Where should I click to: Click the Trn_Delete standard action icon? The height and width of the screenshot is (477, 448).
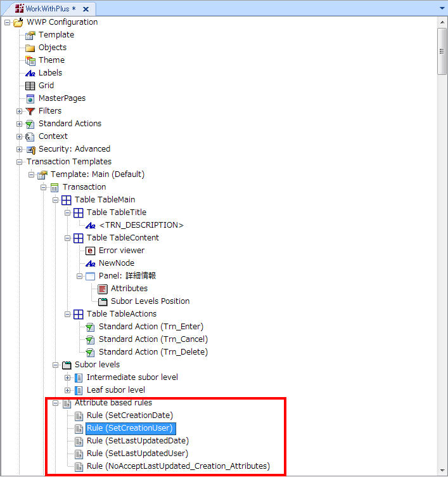[90, 352]
